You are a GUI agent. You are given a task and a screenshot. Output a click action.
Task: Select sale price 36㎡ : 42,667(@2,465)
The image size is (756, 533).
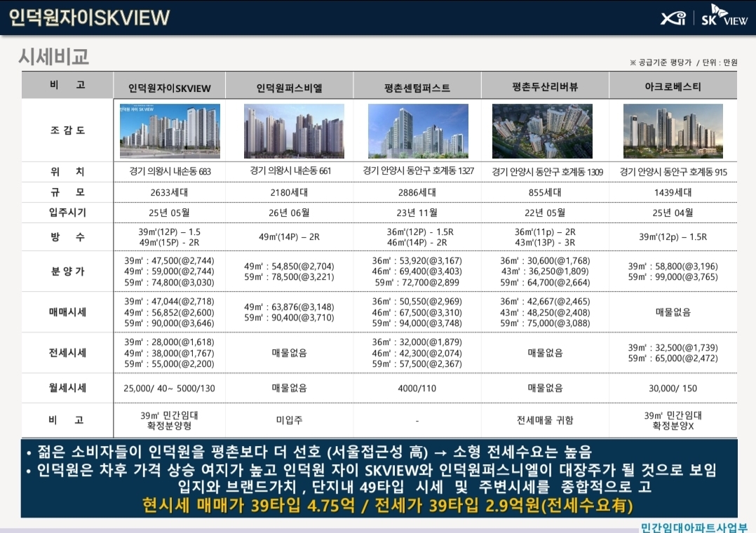click(545, 302)
